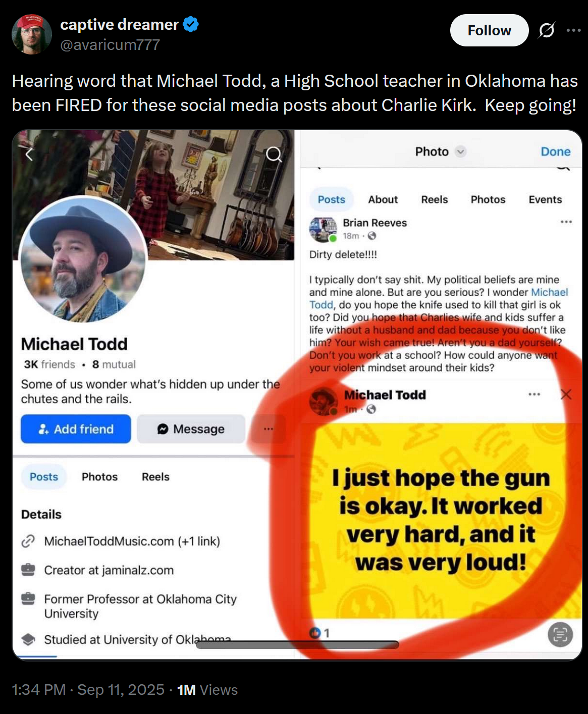Click the Follow button
The width and height of the screenshot is (588, 714).
pos(489,30)
